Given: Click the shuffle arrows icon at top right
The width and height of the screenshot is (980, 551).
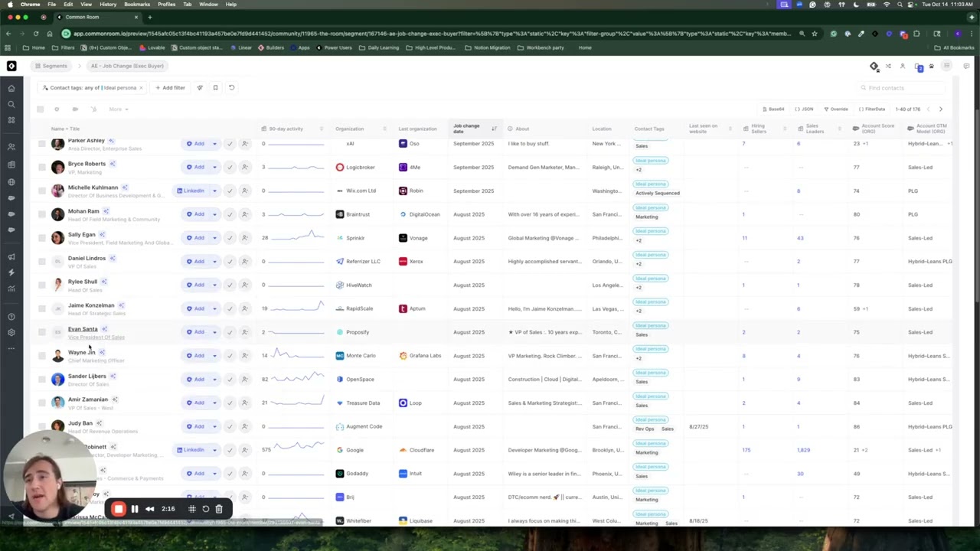Looking at the screenshot, I should [888, 67].
